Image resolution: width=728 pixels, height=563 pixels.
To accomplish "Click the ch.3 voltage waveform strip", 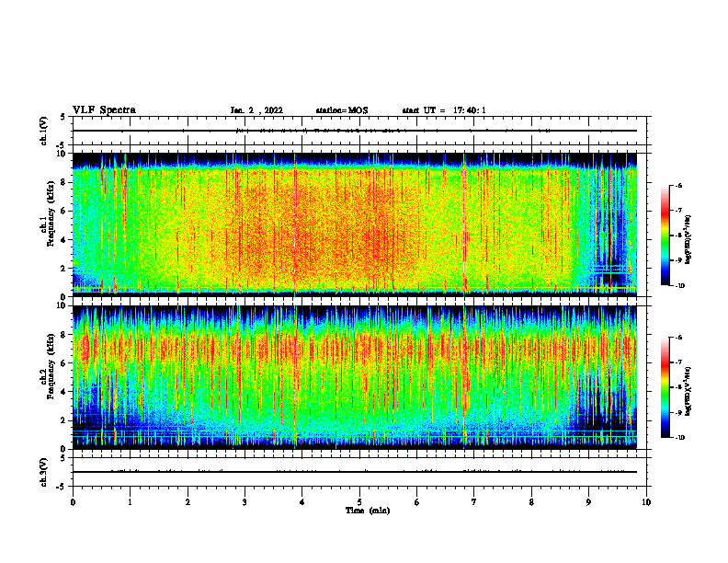I will tap(359, 472).
